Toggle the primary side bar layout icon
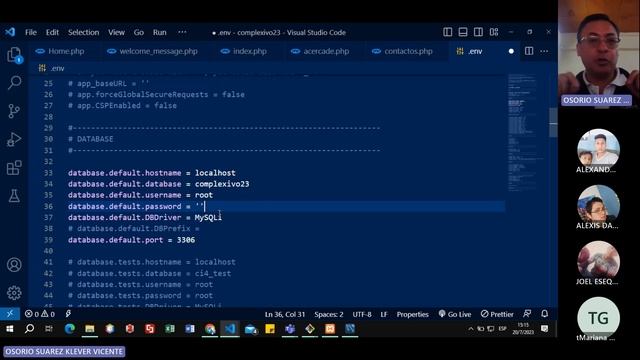Image resolution: width=640 pixels, height=360 pixels. (x=447, y=32)
